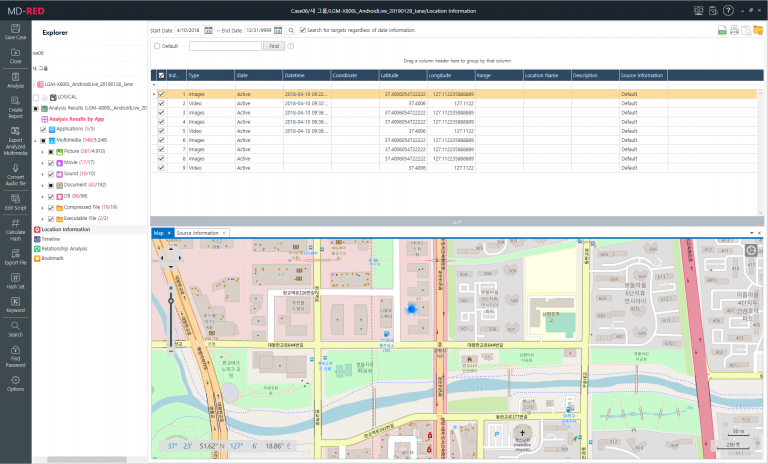Click the Save Case sidebar icon

click(15, 31)
